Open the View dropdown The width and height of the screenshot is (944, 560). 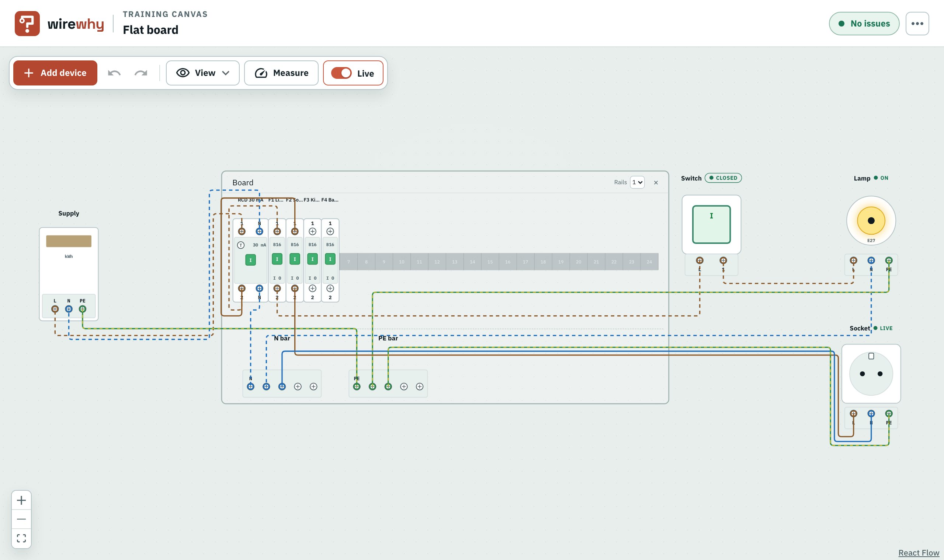[x=203, y=73]
